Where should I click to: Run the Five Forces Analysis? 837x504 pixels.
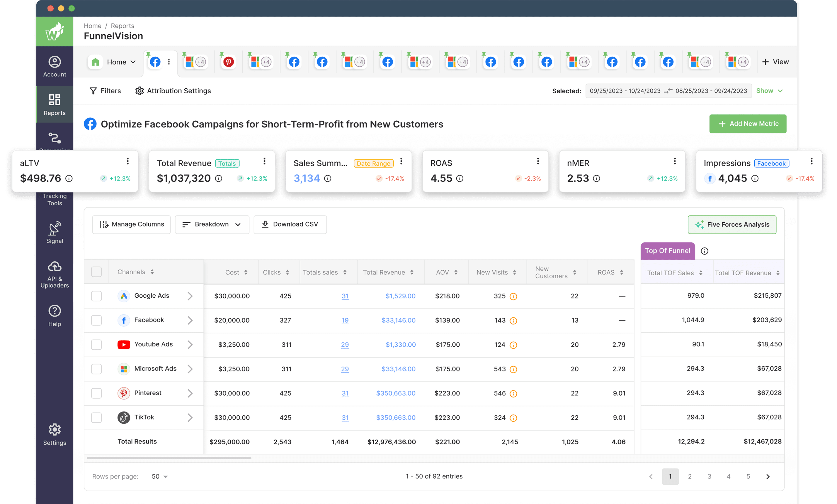[x=732, y=224]
